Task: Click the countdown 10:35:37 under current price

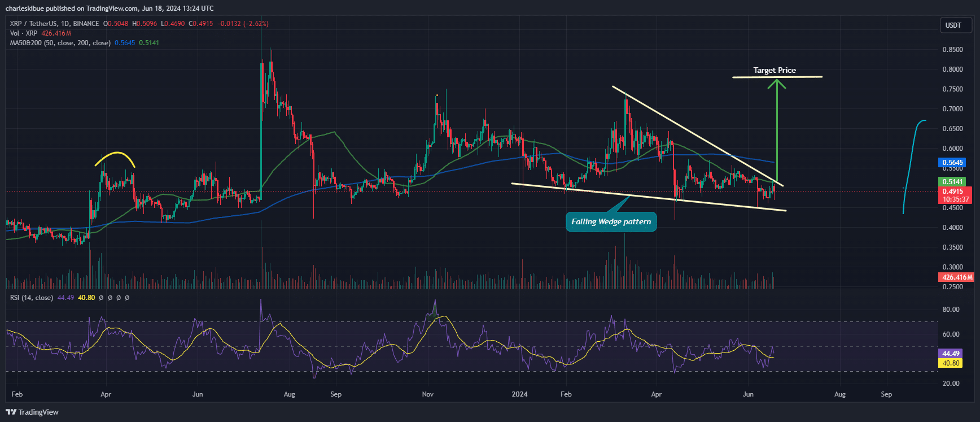Action: coord(956,199)
